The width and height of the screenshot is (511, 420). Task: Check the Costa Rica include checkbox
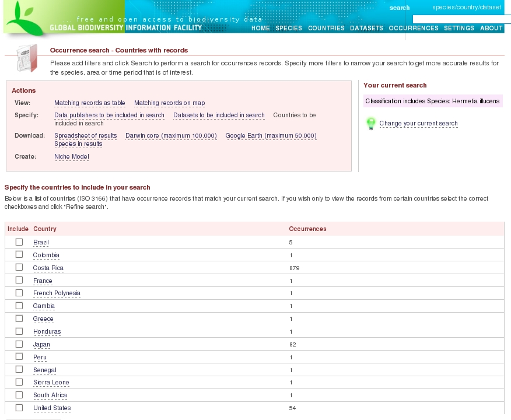(19, 268)
